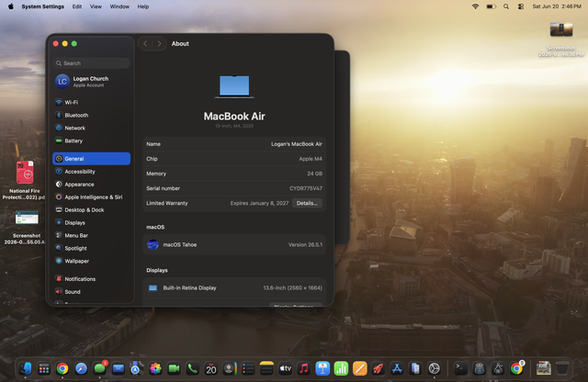Image resolution: width=588 pixels, height=382 pixels.
Task: Open Calendar from the Dock
Action: point(210,368)
